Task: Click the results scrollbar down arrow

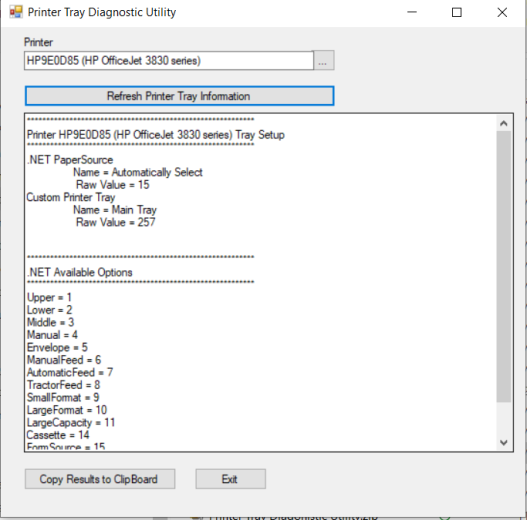Action: [503, 442]
